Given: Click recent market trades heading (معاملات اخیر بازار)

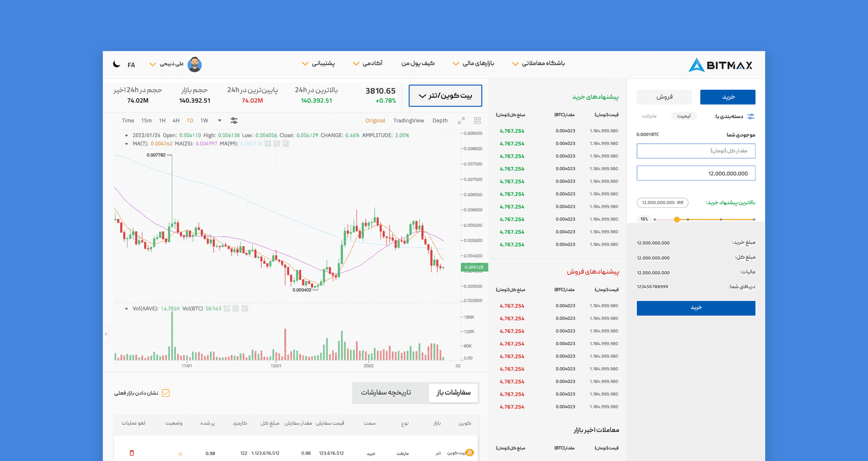Looking at the screenshot, I should pyautogui.click(x=596, y=430).
